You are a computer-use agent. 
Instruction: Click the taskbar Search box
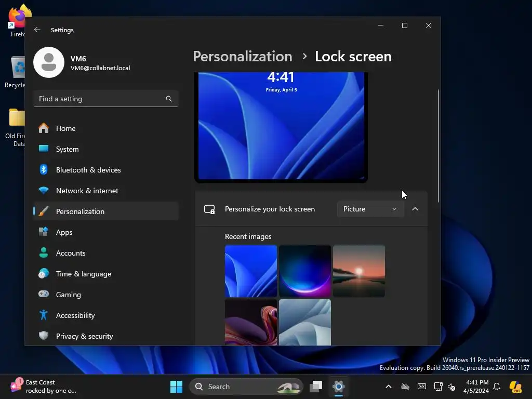click(246, 387)
